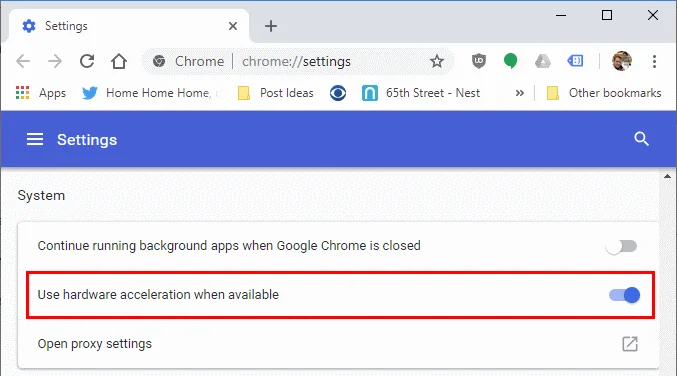Image resolution: width=677 pixels, height=376 pixels.
Task: Open the Settings hamburger menu
Action: [x=35, y=139]
